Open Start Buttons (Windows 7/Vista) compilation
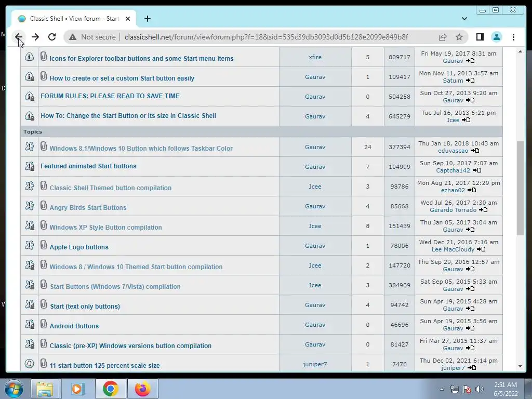 [x=115, y=286]
